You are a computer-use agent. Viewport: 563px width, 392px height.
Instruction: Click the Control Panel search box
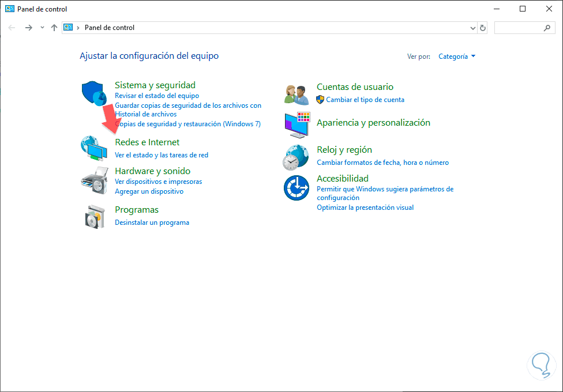click(x=519, y=28)
